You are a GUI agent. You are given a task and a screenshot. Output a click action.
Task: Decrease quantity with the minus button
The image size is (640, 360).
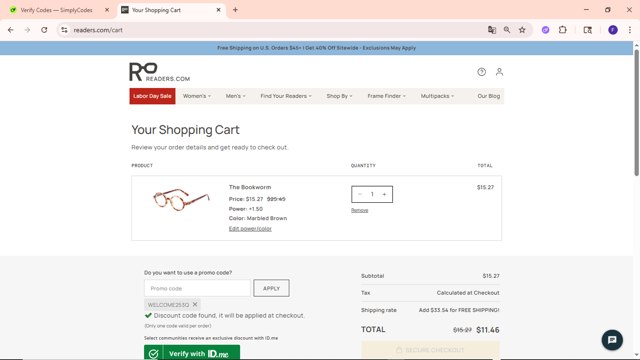pyautogui.click(x=360, y=194)
